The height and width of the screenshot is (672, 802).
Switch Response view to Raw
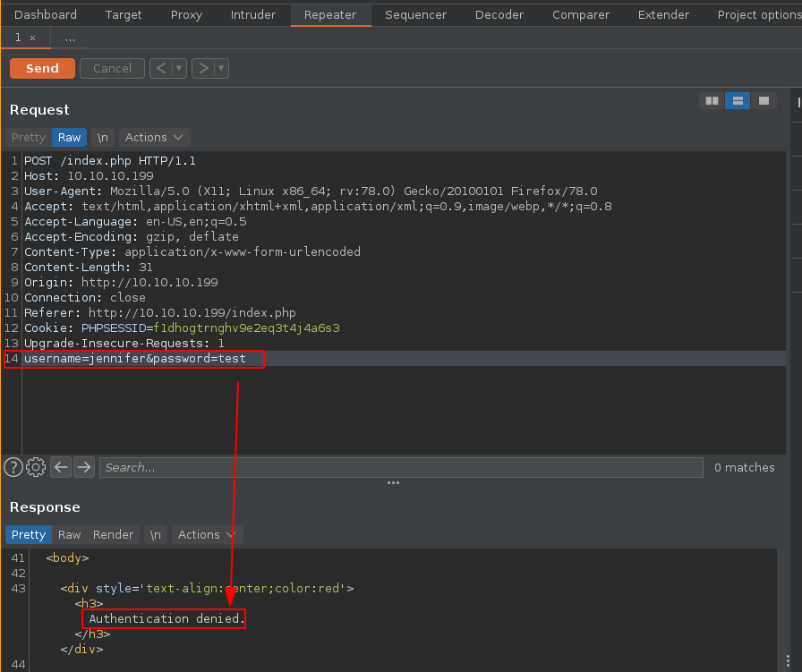click(69, 534)
